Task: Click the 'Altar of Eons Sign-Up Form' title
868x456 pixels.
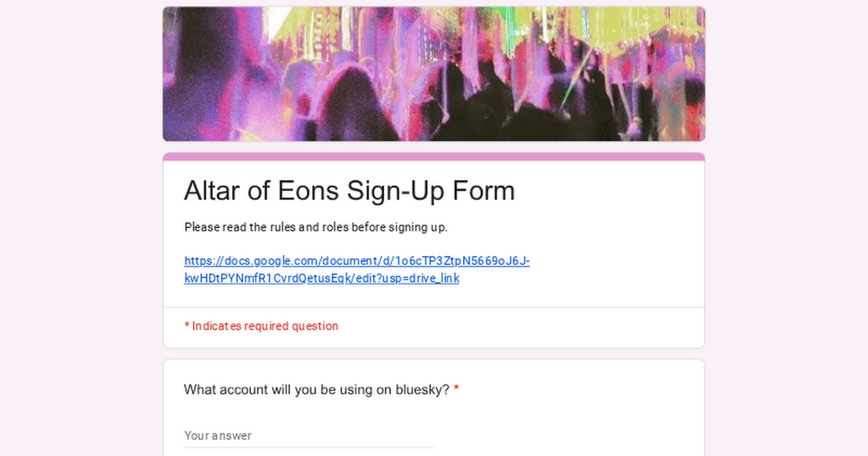Action: point(349,191)
